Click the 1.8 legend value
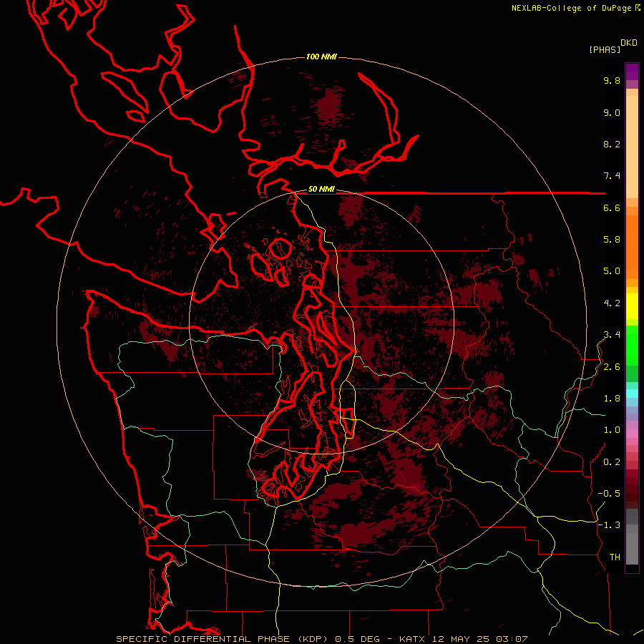The width and height of the screenshot is (644, 644). 612,399
